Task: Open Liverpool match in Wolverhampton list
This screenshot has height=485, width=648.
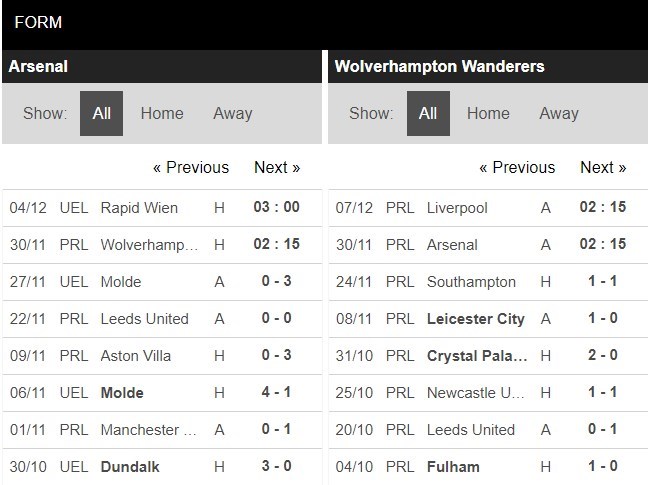Action: [458, 208]
